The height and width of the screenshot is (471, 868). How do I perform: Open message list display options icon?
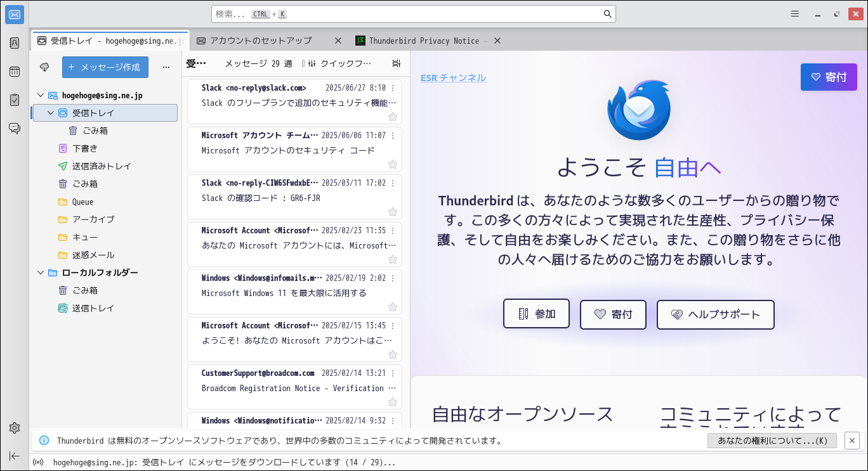[397, 63]
